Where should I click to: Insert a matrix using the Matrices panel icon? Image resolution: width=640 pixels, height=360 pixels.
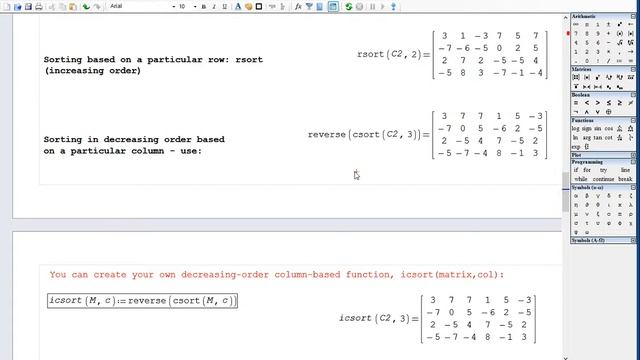click(576, 77)
